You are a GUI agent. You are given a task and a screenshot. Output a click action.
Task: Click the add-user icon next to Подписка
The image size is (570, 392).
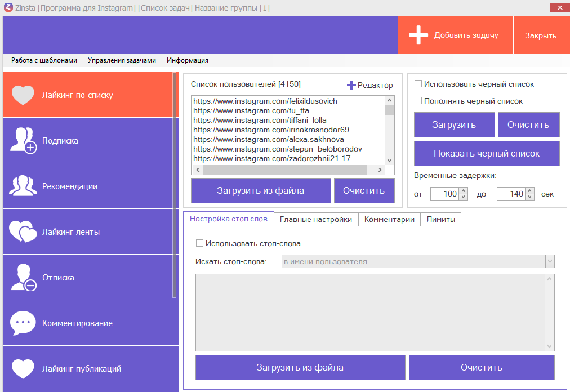click(23, 140)
